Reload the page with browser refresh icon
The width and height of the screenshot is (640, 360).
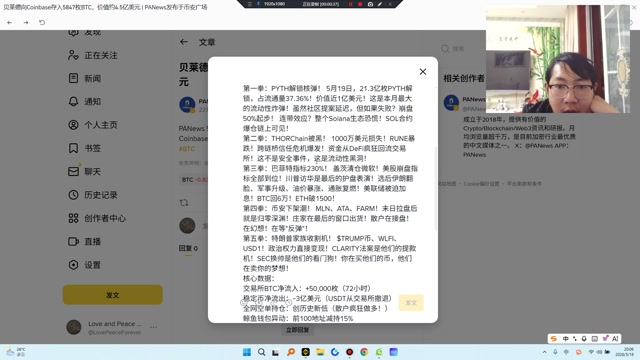pyautogui.click(x=42, y=22)
